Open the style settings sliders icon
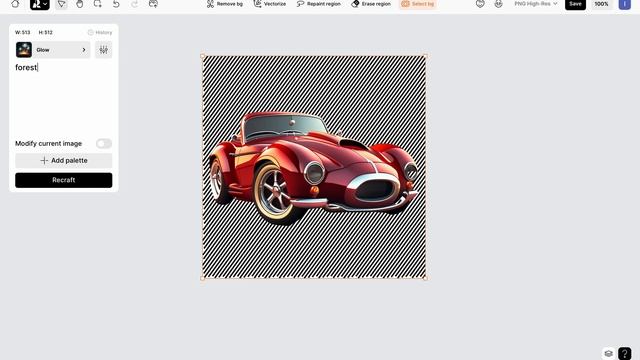This screenshot has height=360, width=640. click(104, 50)
